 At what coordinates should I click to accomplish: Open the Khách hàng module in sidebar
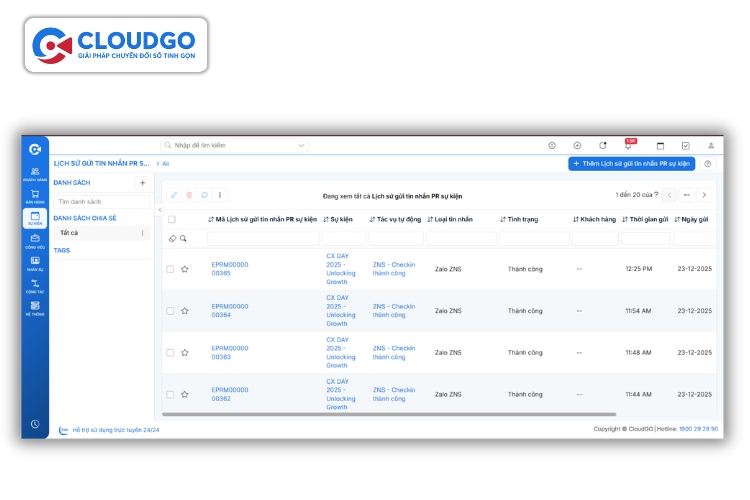tap(35, 173)
